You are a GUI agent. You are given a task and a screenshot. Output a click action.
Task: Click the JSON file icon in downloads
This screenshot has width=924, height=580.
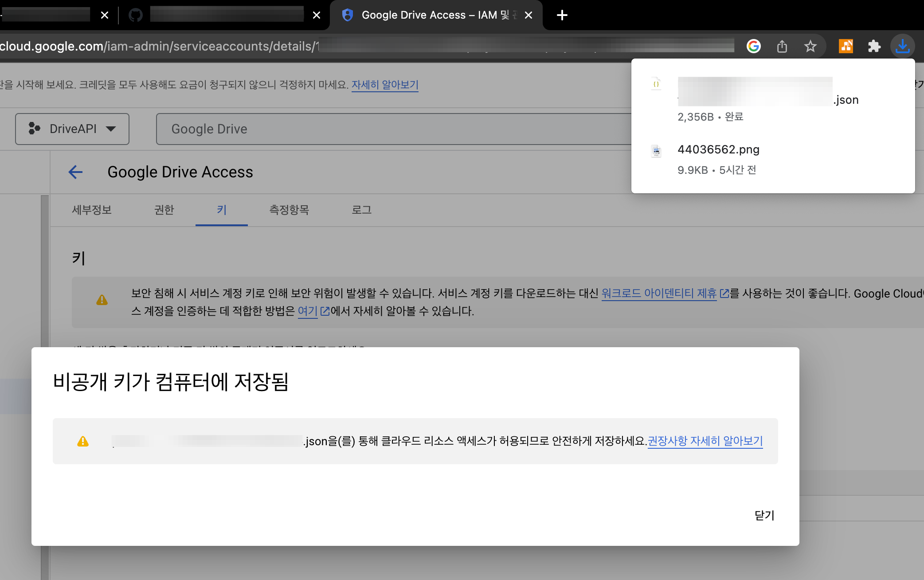[x=656, y=84]
